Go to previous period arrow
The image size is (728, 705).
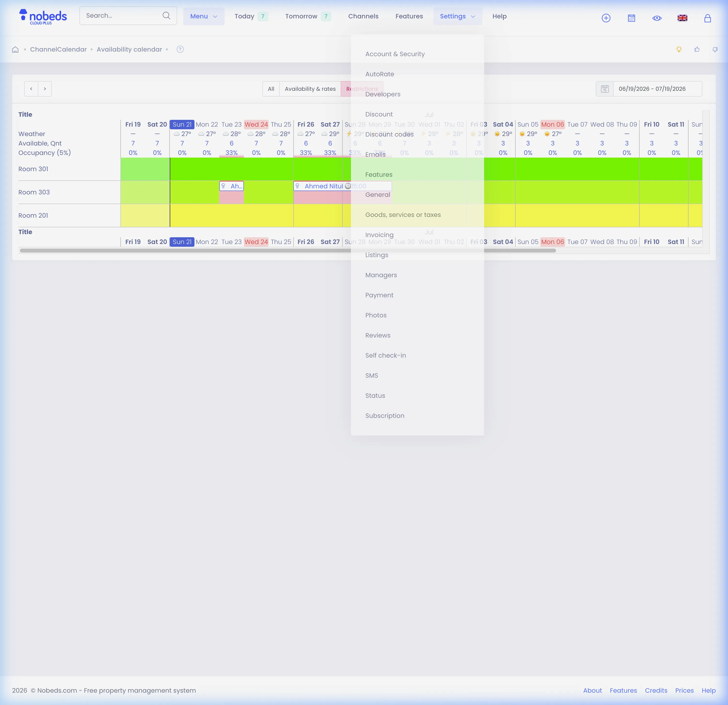[x=31, y=89]
